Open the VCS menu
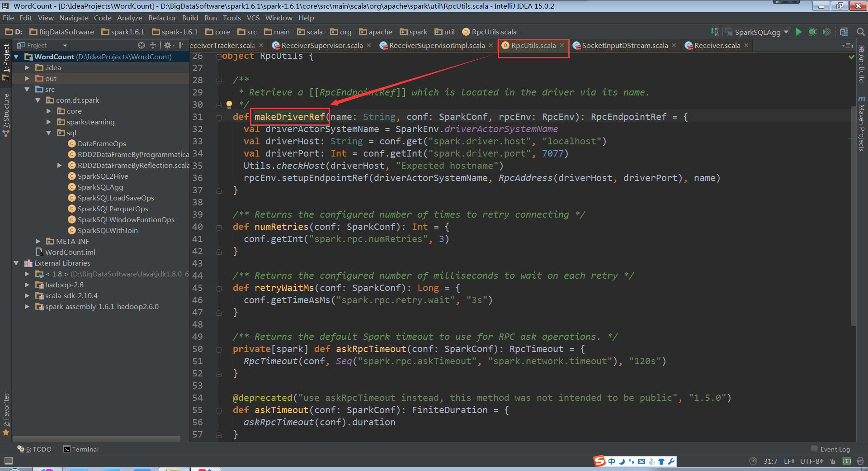The image size is (868, 471). pos(253,18)
